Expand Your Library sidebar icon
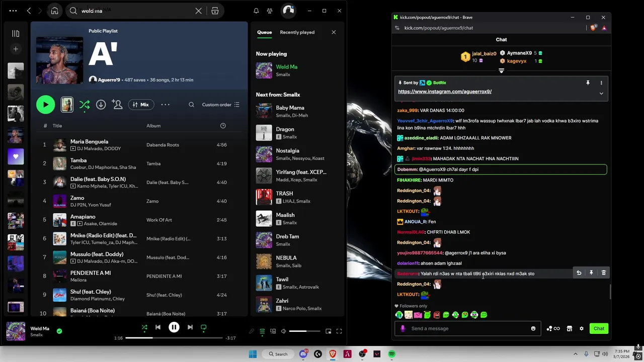644x362 pixels. (16, 34)
